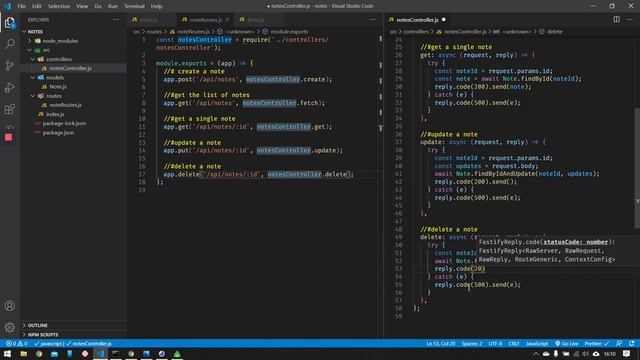Open package.json in the explorer
The width and height of the screenshot is (640, 360).
click(58, 133)
